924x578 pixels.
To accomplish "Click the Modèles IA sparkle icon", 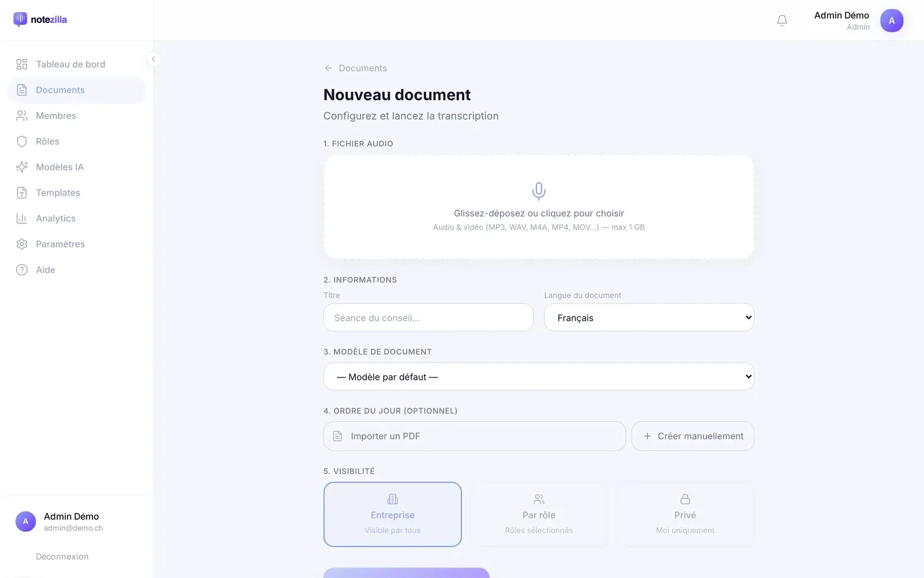I will [22, 167].
